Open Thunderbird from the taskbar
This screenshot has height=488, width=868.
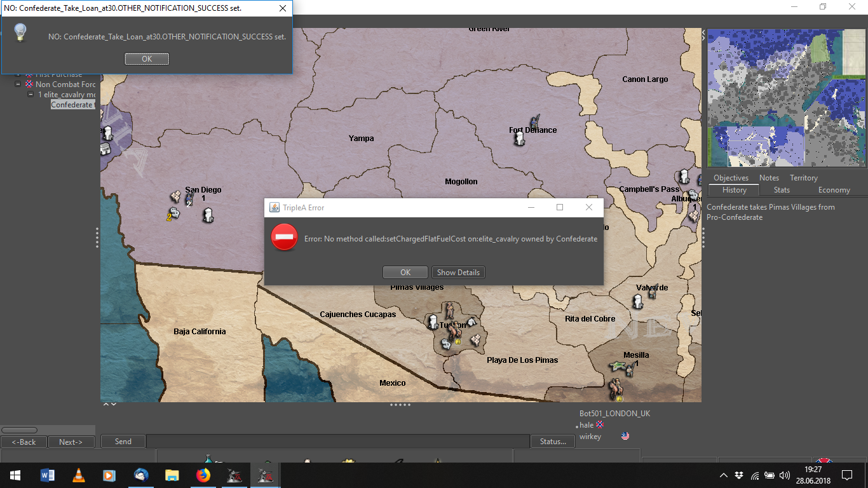(141, 475)
